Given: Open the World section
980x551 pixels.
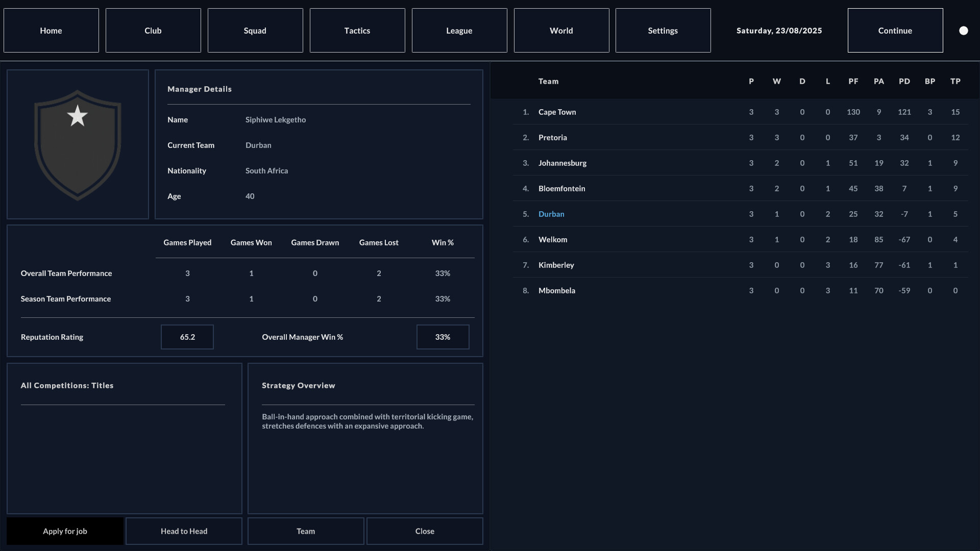Looking at the screenshot, I should pos(560,30).
